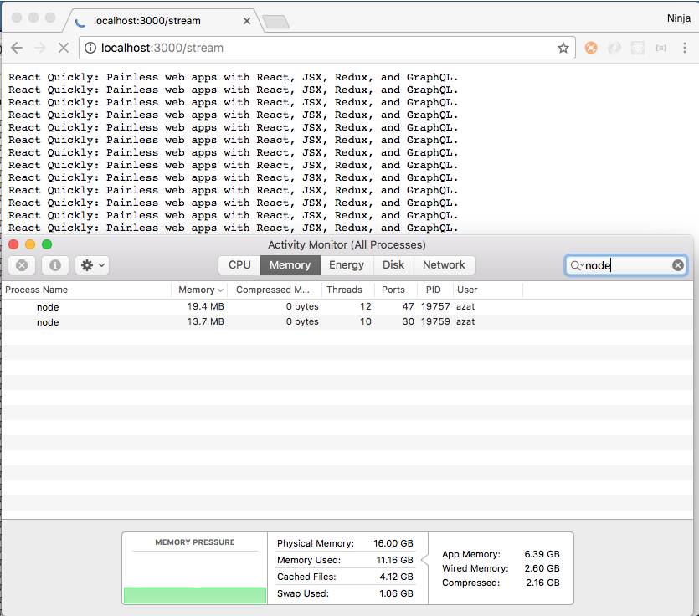Select the node process using 19.4 MB

tap(347, 306)
